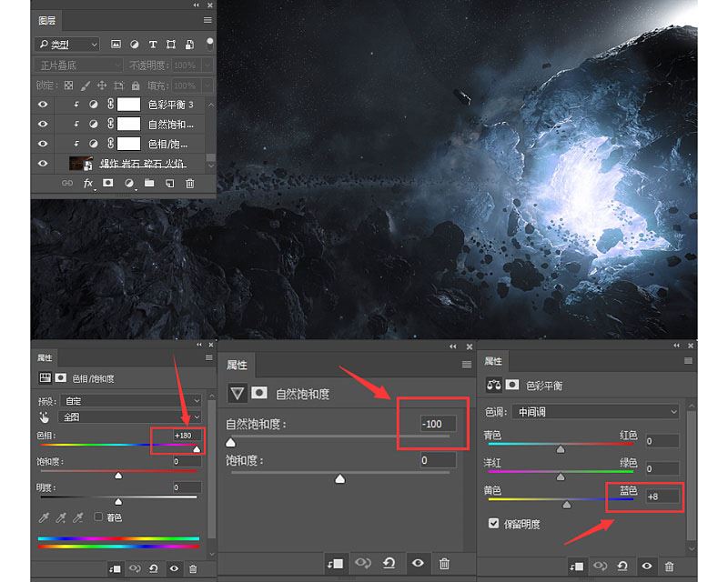The image size is (728, 582).
Task: Toggle the 保留明度 checkbox
Action: click(494, 524)
